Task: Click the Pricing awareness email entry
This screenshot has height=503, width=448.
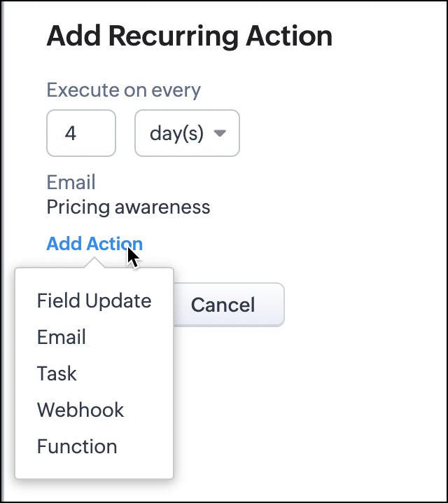Action: (x=128, y=207)
